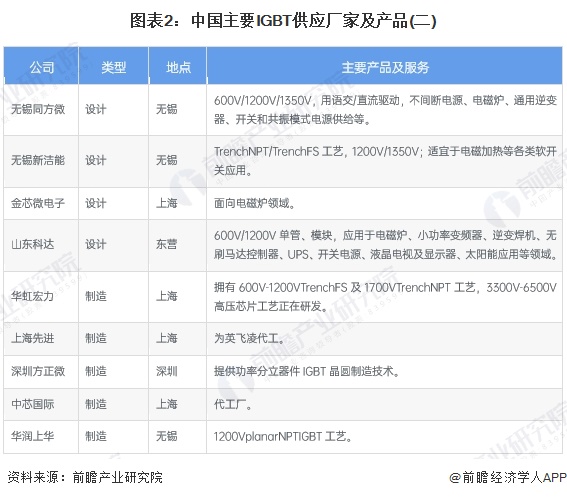Click 设计 in the 山东科达 row
The image size is (567, 498).
[96, 244]
